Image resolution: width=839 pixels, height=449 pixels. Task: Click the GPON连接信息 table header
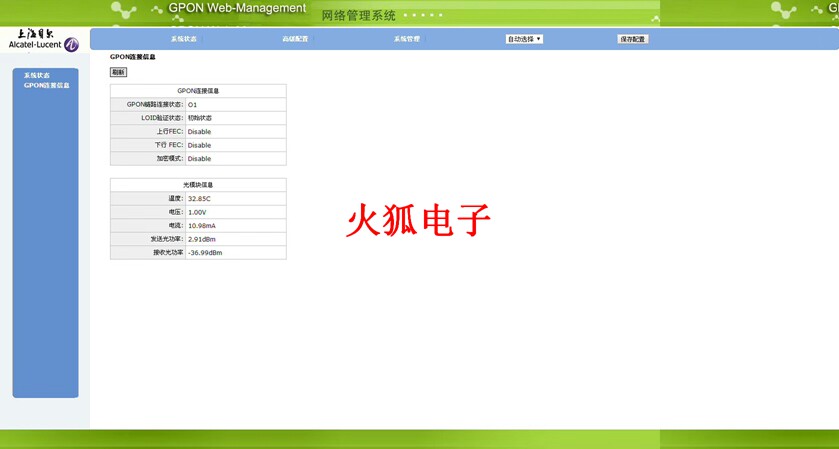[x=198, y=91]
